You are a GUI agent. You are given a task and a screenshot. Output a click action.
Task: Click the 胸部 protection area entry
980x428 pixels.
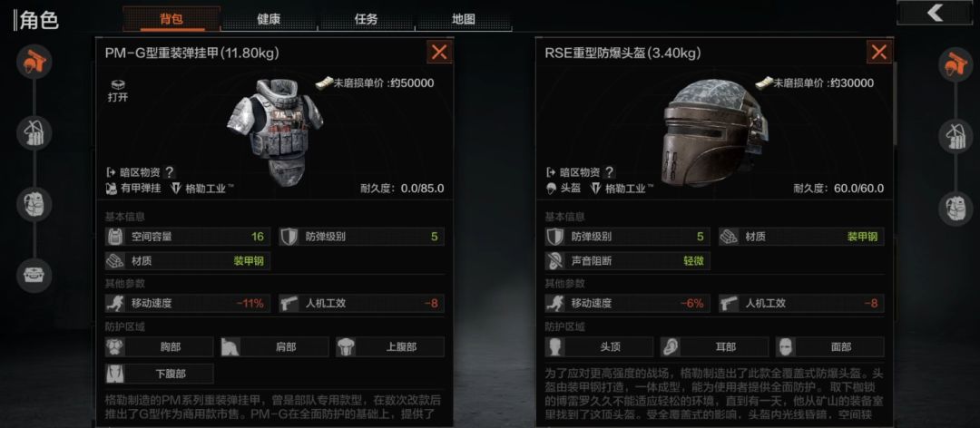coord(160,346)
